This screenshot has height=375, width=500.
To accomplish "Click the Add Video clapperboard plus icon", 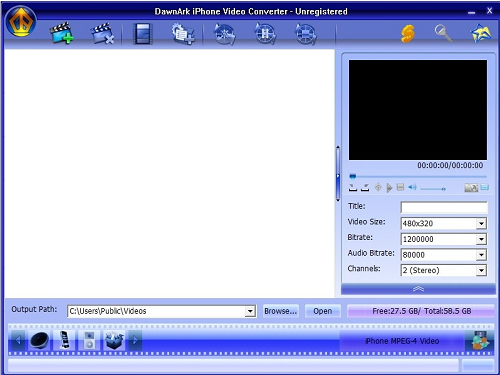I will point(62,33).
